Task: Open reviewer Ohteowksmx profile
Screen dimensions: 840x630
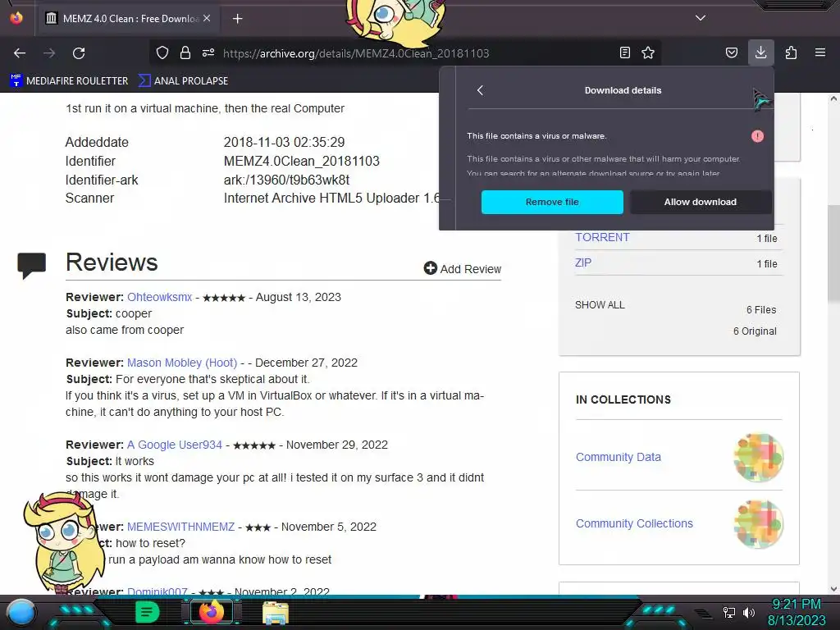Action: tap(159, 297)
